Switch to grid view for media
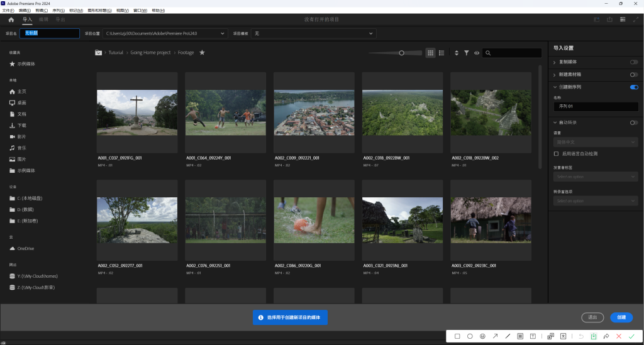 point(431,53)
